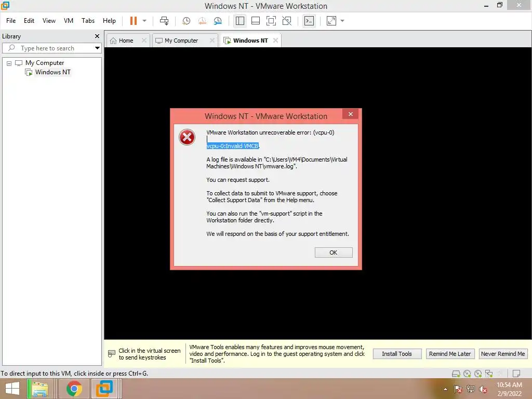Close the Library panel
532x399 pixels.
click(x=97, y=36)
